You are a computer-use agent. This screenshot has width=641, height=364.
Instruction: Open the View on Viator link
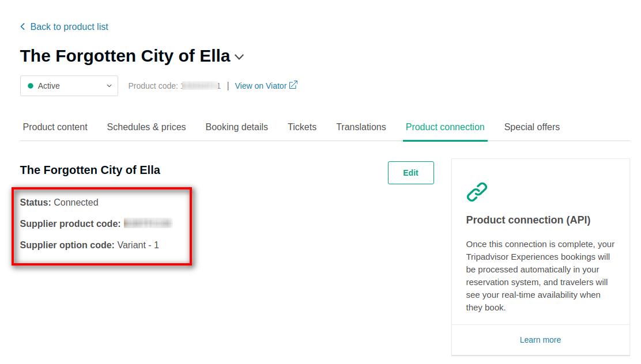pyautogui.click(x=261, y=86)
